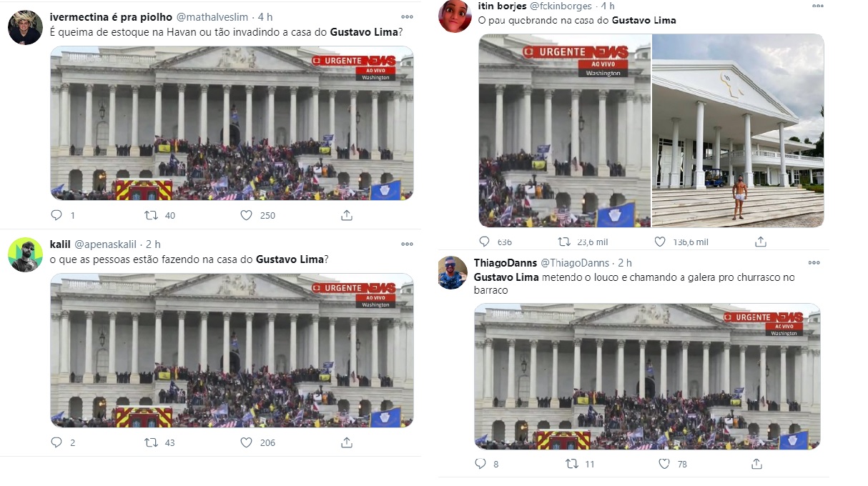This screenshot has width=868, height=486.
Task: Open the Capitol image in kalil's tweet
Action: [x=232, y=350]
